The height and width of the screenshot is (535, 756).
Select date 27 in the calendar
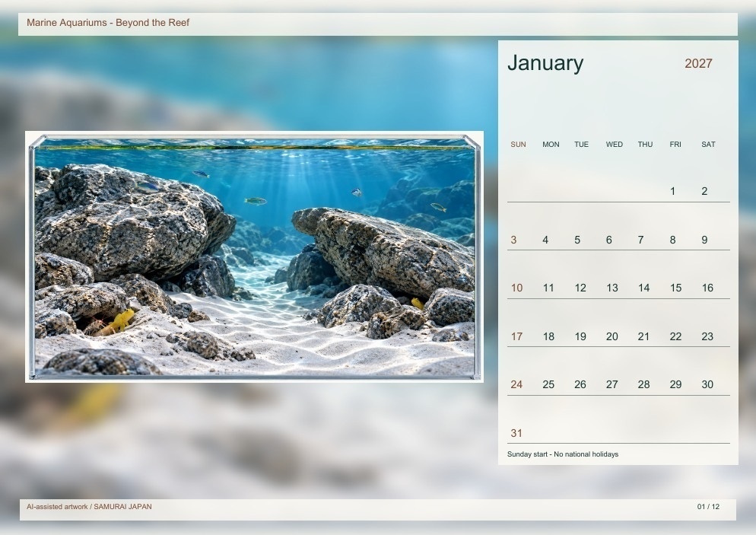(x=612, y=384)
